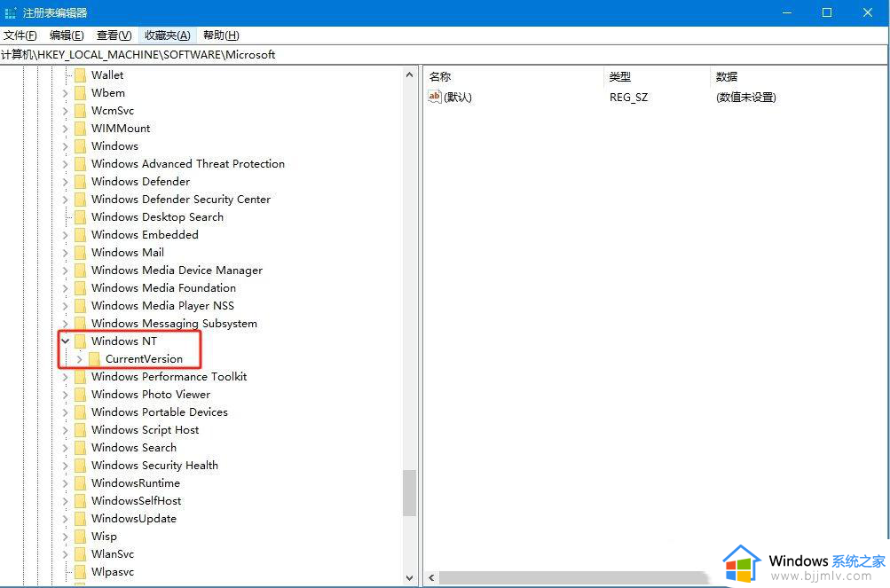The width and height of the screenshot is (890, 588).
Task: Close the Registry Editor window
Action: point(868,12)
